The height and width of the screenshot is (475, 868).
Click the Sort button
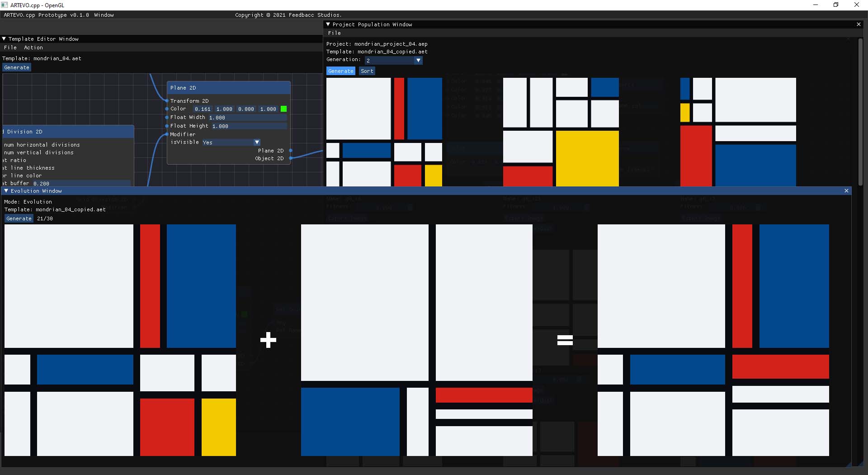pos(367,71)
